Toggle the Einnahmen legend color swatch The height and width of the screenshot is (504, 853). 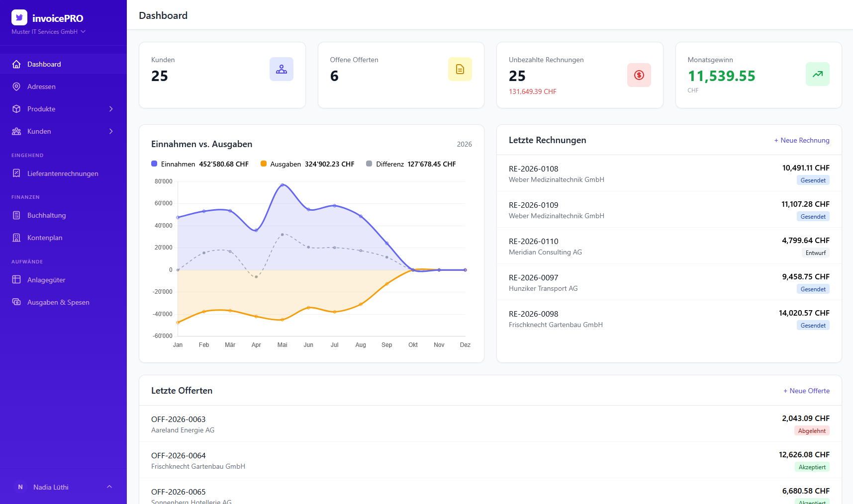(154, 164)
